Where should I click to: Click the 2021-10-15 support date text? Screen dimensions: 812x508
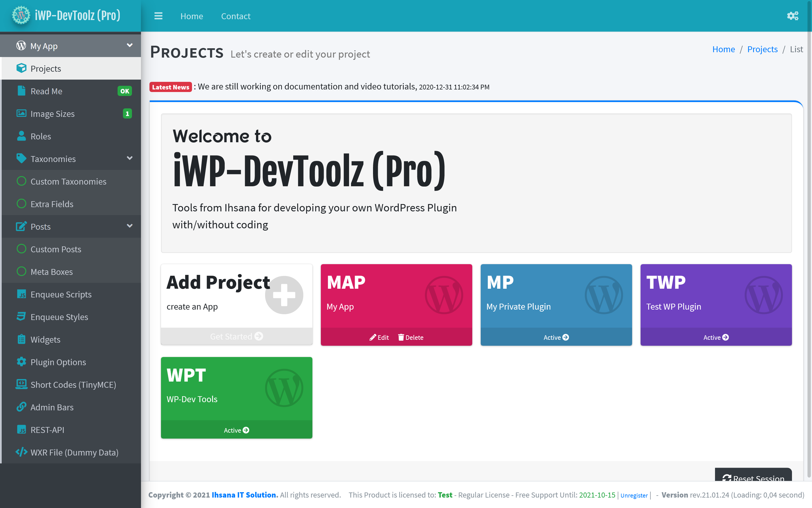point(597,494)
